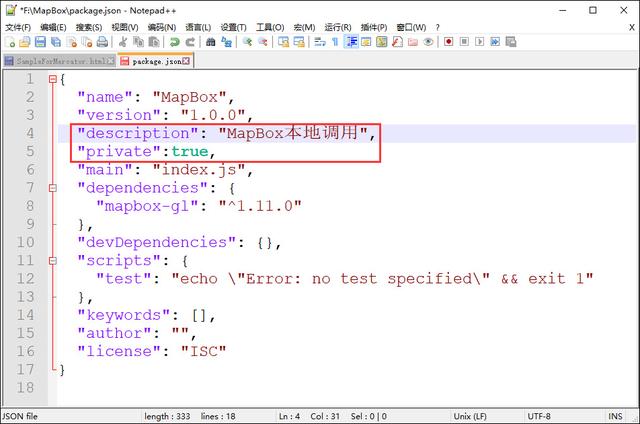Image resolution: width=640 pixels, height=424 pixels.
Task: Open the Document Map toolbar icon
Action: 382,42
